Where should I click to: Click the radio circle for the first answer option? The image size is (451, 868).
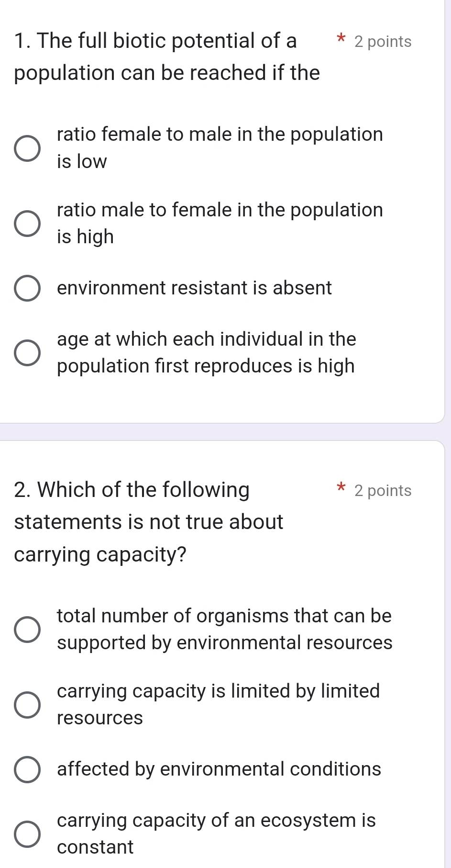(27, 148)
